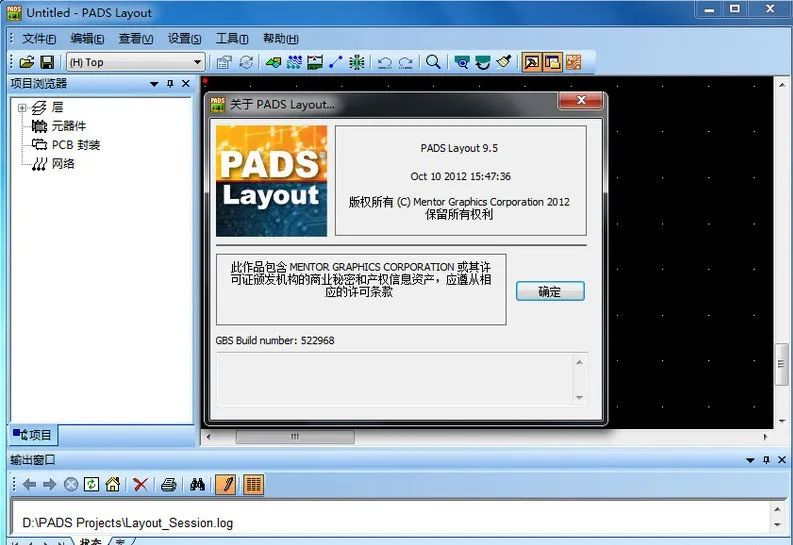Activate the Zoom magnifier tool
Viewport: 793px width, 545px height.
pyautogui.click(x=433, y=63)
